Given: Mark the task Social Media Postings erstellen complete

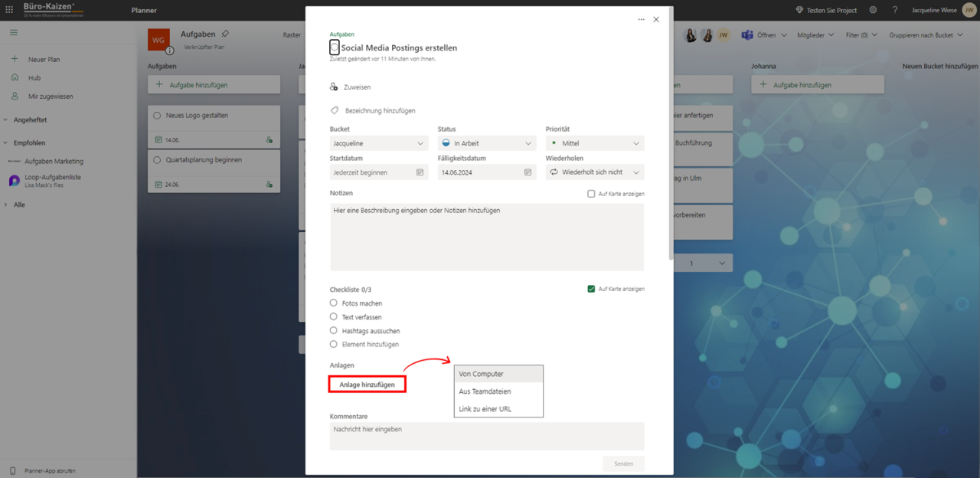Looking at the screenshot, I should (x=334, y=47).
